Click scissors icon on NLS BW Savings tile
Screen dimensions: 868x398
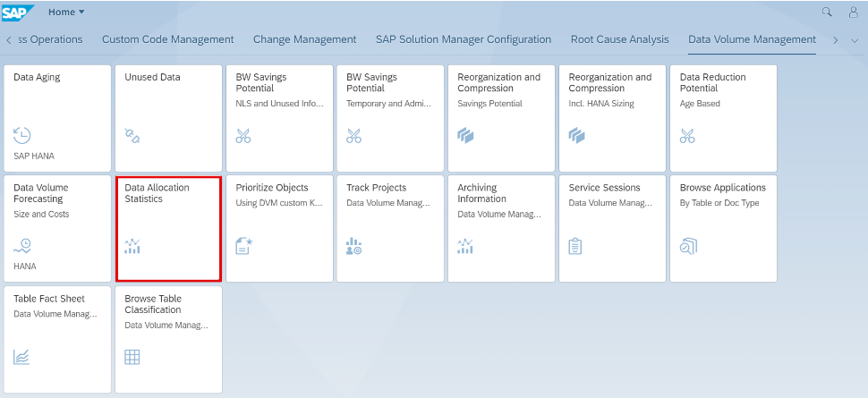pos(243,136)
